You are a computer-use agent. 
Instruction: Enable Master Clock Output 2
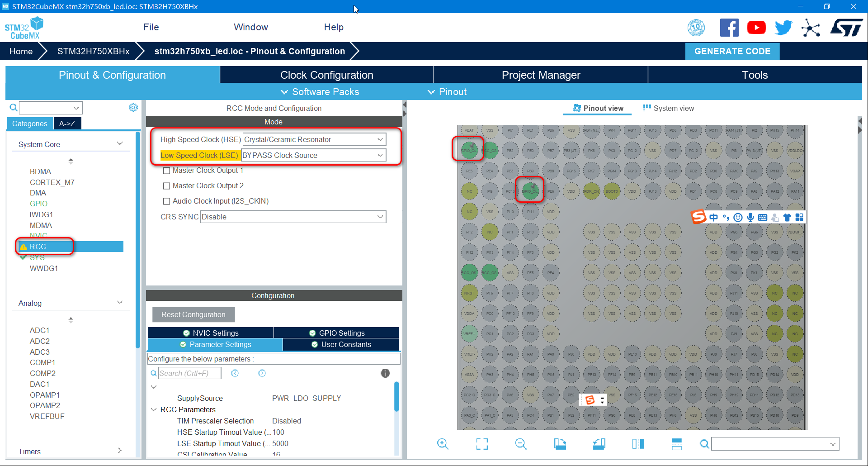click(166, 186)
